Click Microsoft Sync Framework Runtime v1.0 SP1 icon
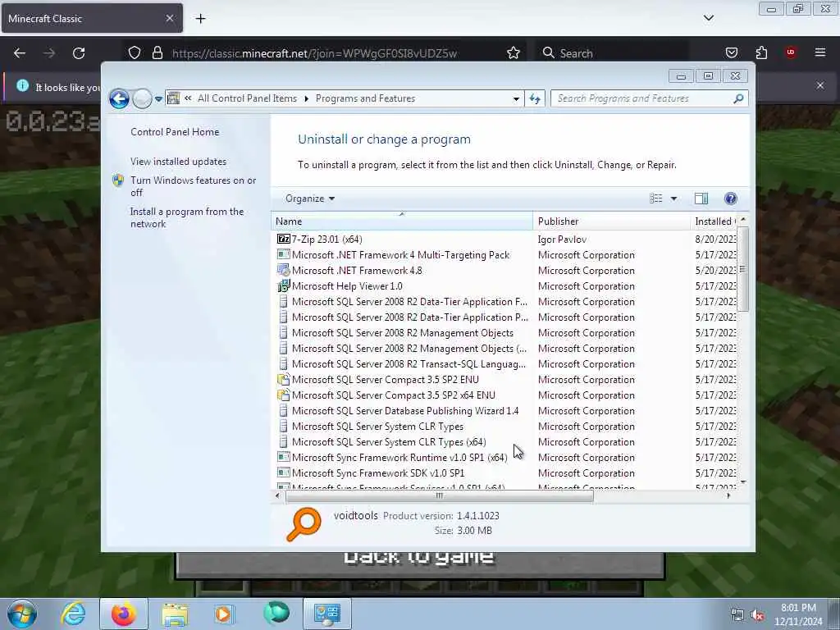The height and width of the screenshot is (630, 840). point(283,458)
